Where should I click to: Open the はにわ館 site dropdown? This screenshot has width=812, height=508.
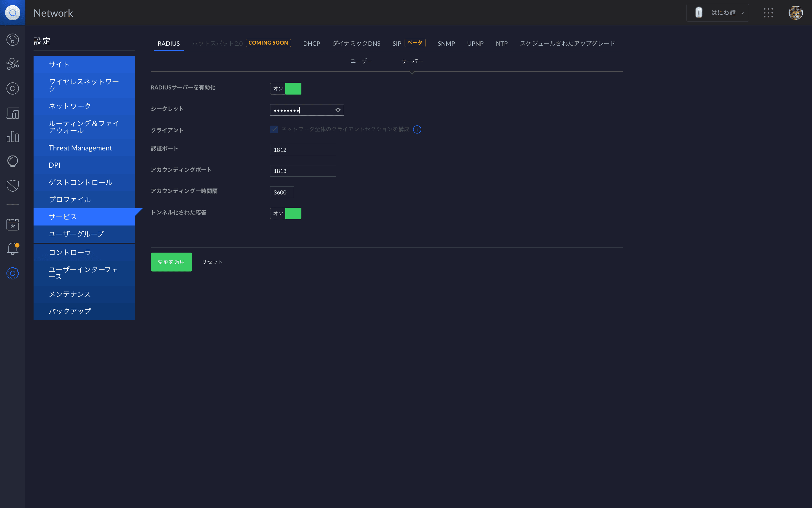(x=717, y=13)
